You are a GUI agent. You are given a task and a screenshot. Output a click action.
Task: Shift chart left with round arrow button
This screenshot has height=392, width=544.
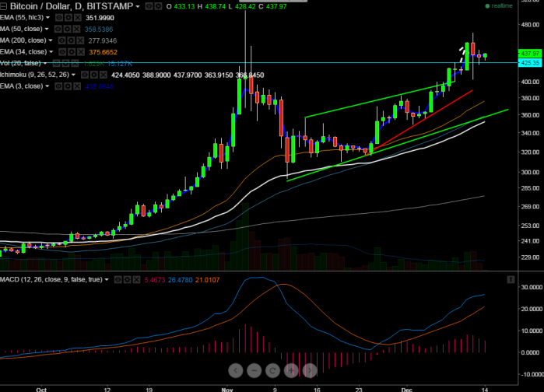[236, 370]
